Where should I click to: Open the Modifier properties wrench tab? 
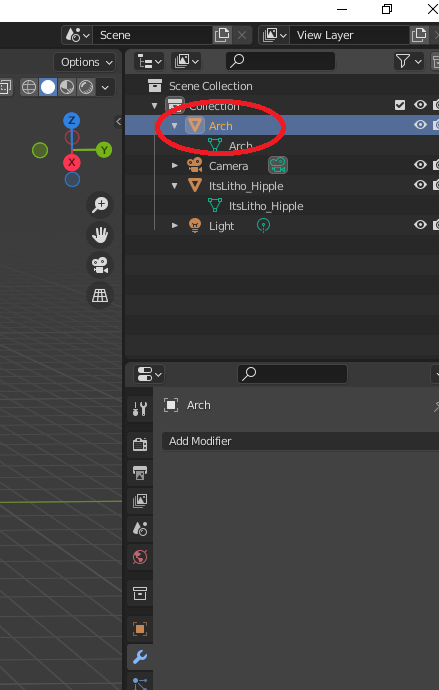tap(140, 657)
